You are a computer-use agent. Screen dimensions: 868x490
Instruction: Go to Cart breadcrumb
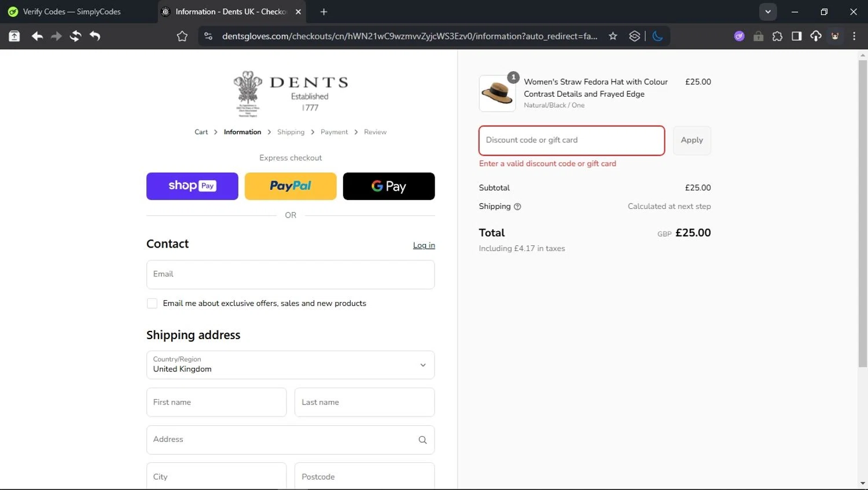(x=201, y=132)
